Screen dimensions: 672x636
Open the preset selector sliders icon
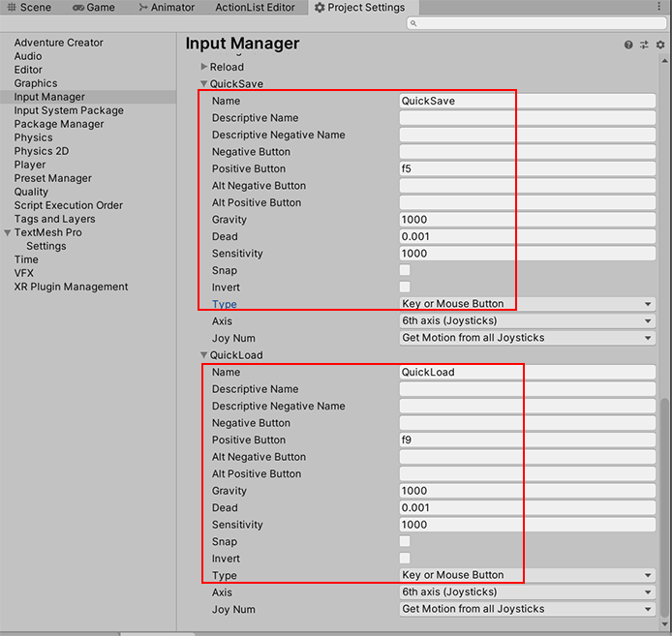coord(644,45)
